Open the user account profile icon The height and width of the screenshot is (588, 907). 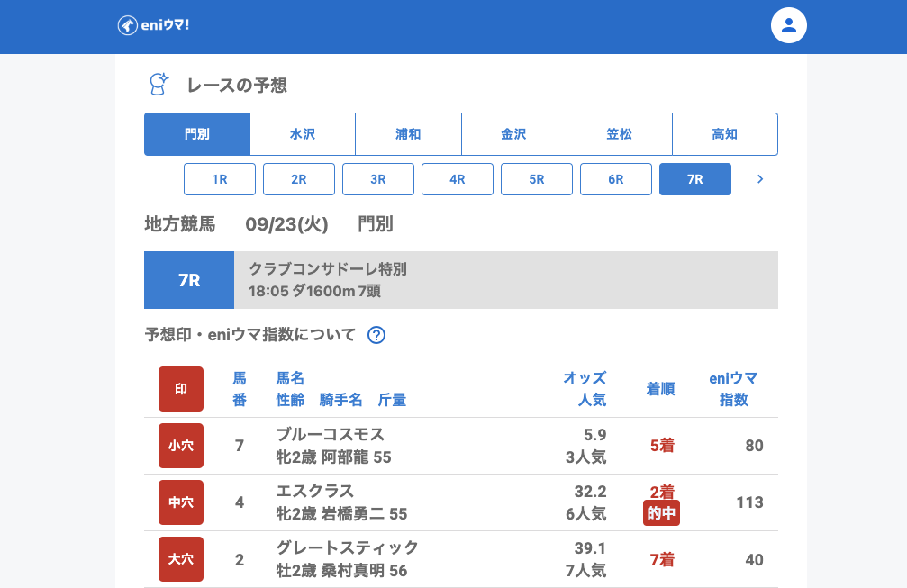(788, 25)
